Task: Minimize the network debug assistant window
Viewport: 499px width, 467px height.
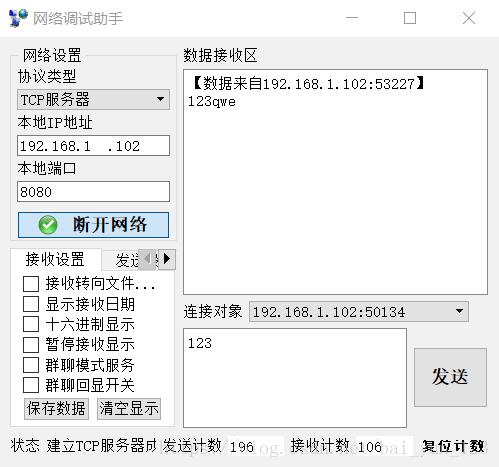Action: (x=352, y=18)
